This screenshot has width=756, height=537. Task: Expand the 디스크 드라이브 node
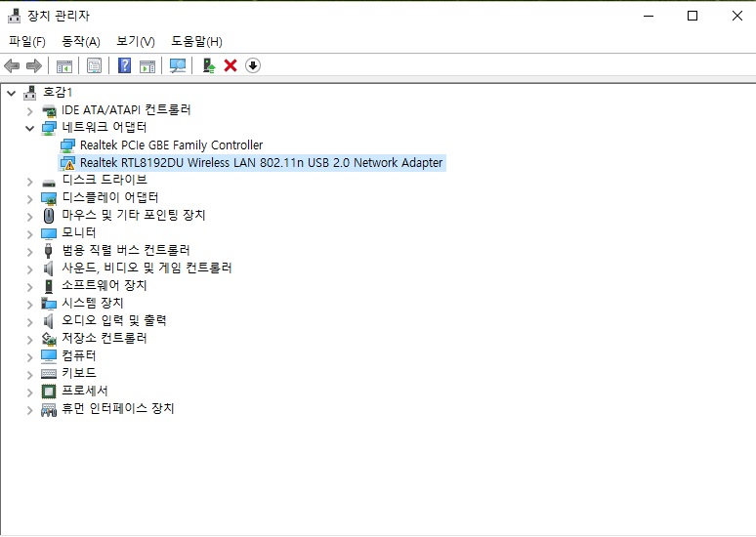30,182
